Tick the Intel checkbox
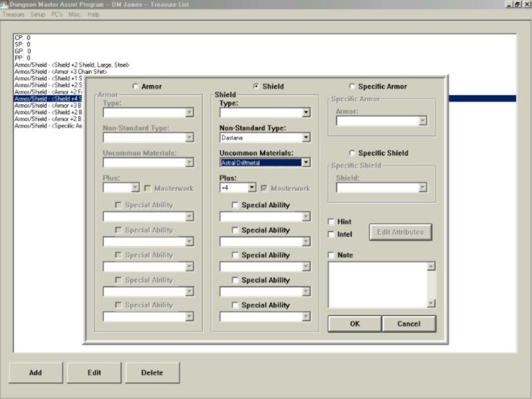Image resolution: width=532 pixels, height=399 pixels. [332, 234]
